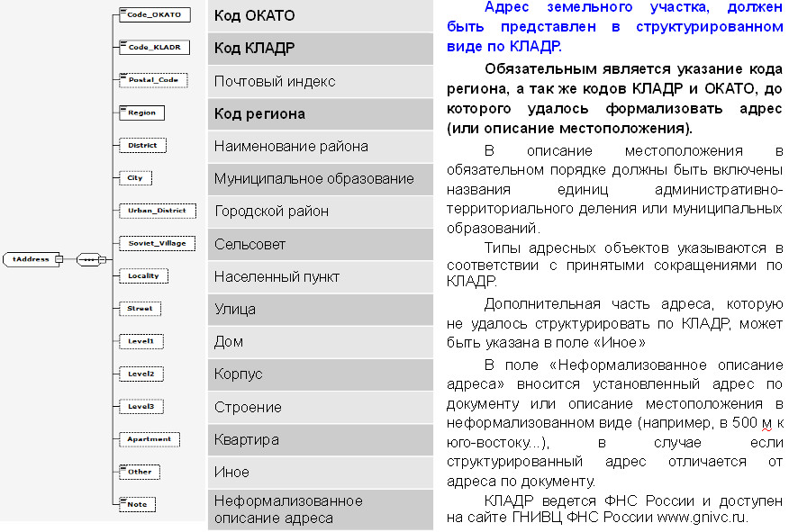789x532 pixels.
Task: Click the 'Улица' table row
Action: coord(321,310)
